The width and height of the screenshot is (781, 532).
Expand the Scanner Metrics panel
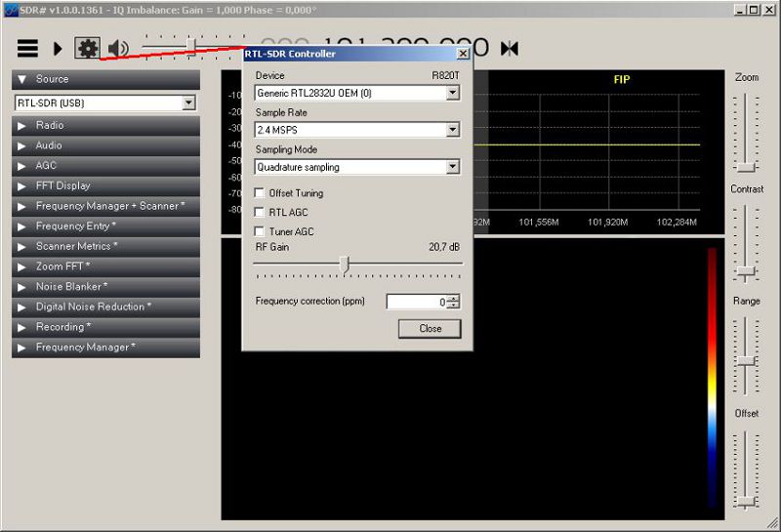click(106, 247)
